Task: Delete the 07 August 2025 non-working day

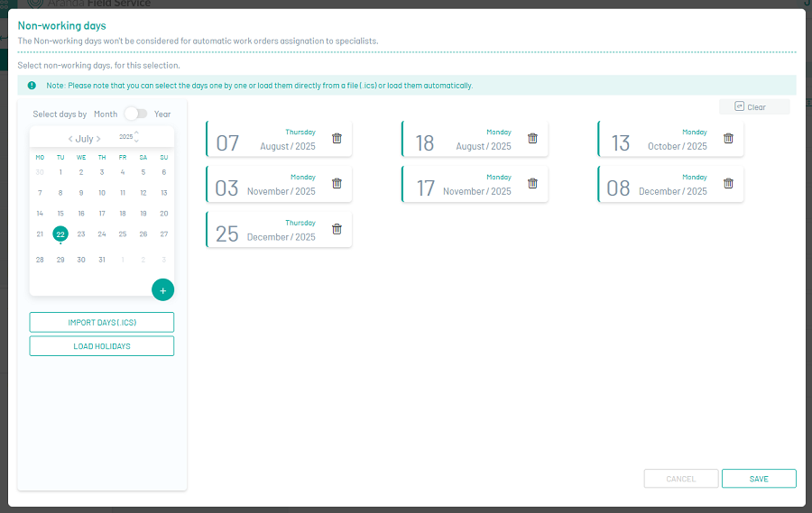Action: click(x=337, y=138)
